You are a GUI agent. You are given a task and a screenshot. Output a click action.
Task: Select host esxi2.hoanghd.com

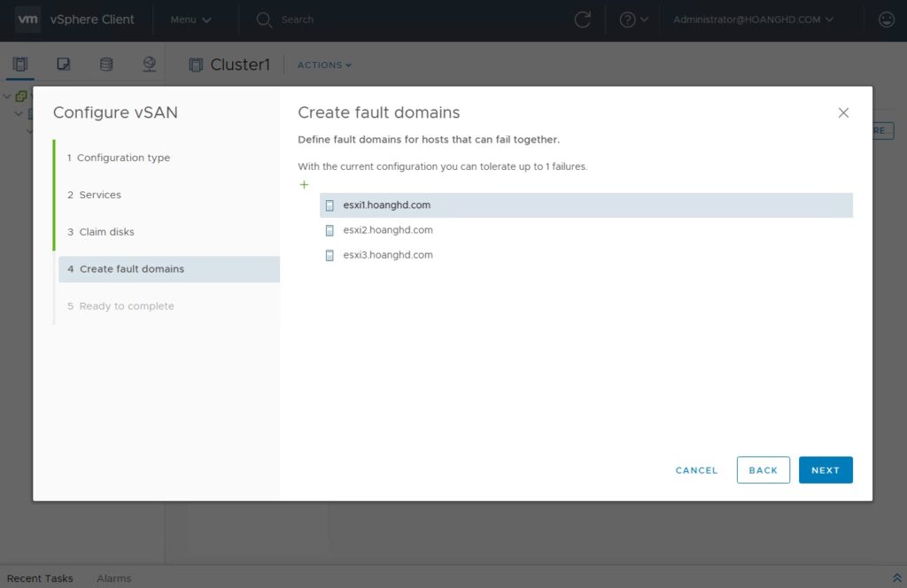pyautogui.click(x=586, y=230)
